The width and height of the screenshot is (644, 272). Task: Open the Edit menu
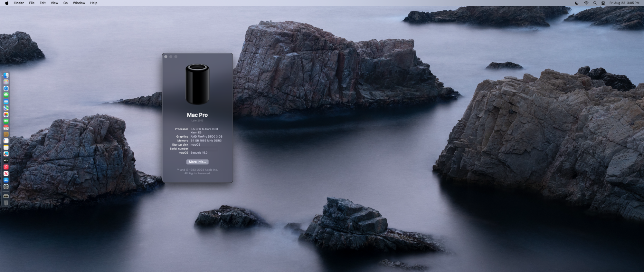43,3
